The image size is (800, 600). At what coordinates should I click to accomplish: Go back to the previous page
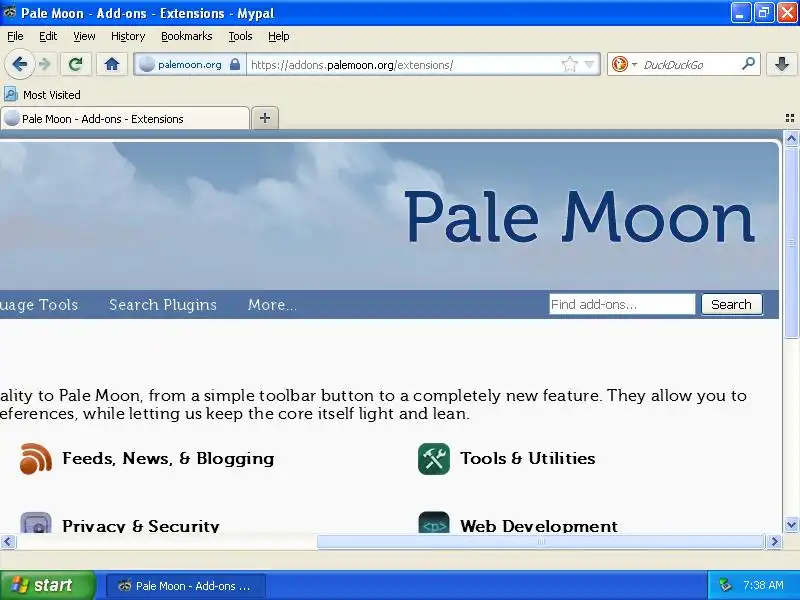pos(19,64)
